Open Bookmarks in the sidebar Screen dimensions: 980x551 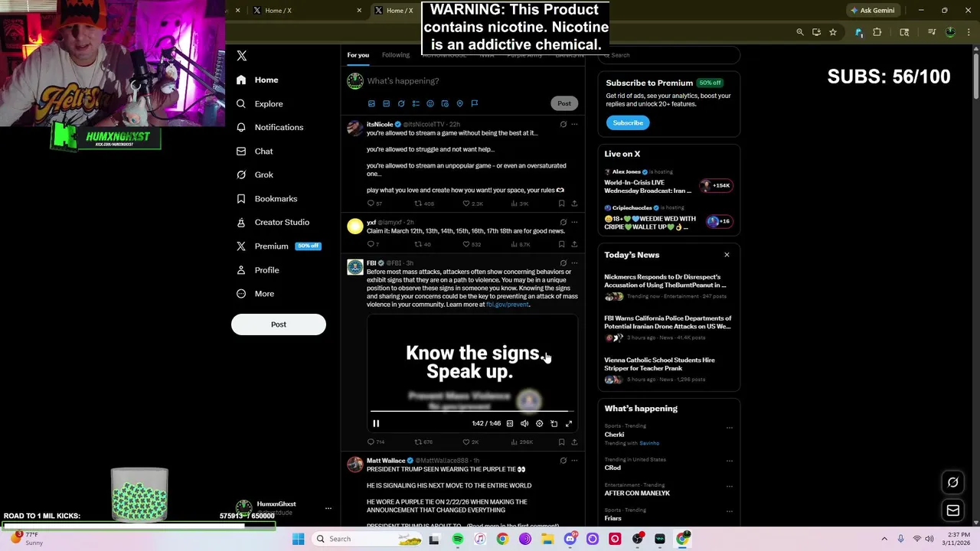click(x=267, y=198)
